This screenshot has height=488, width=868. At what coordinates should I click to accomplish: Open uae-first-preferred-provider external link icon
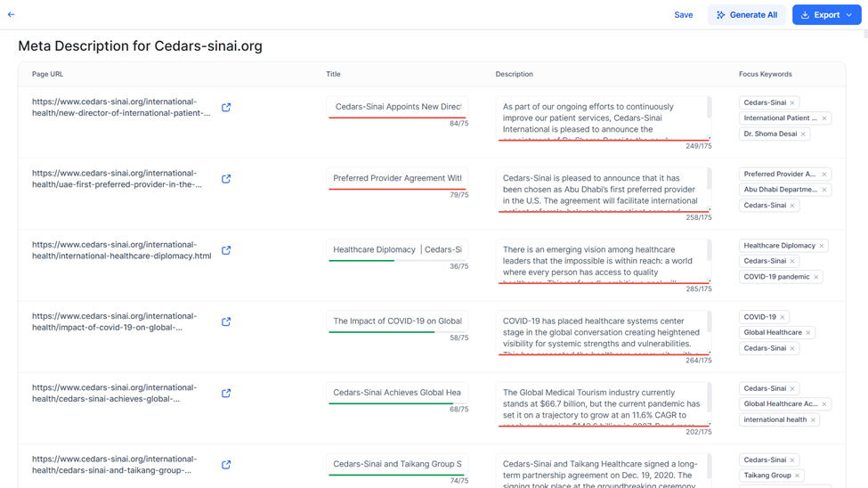226,179
